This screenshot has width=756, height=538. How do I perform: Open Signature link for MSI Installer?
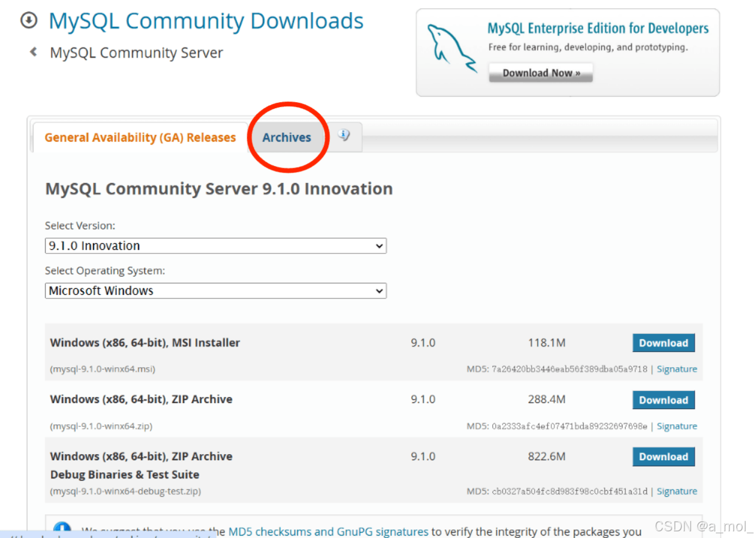677,369
